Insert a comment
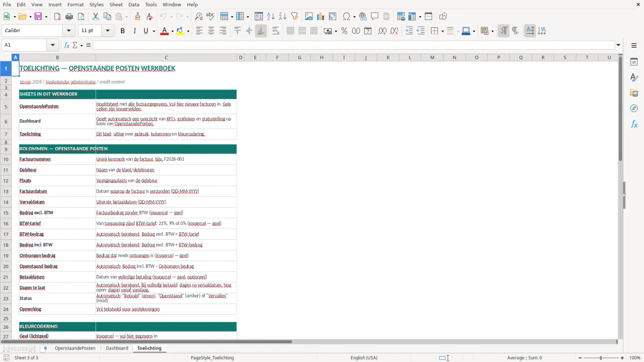The width and height of the screenshot is (644, 362). [375, 17]
